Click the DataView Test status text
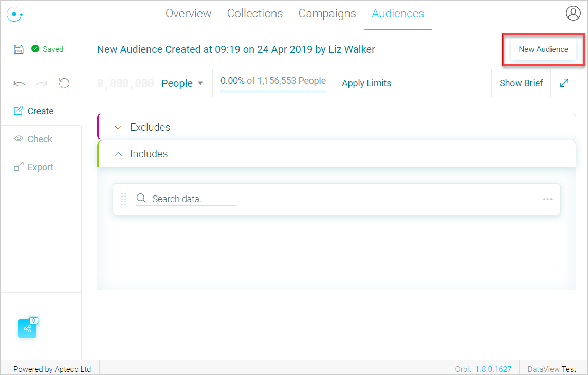 tap(552, 369)
